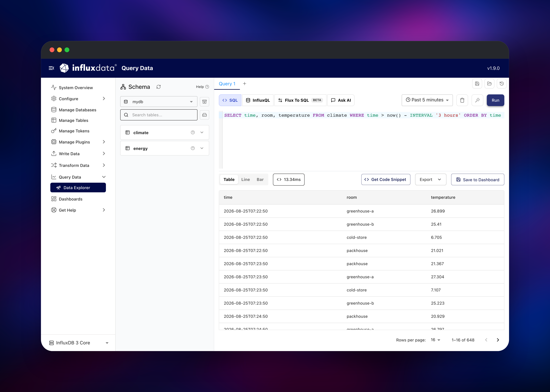Screen dimensions: 550x392
Task: Expand the Write Data section
Action: pyautogui.click(x=78, y=153)
